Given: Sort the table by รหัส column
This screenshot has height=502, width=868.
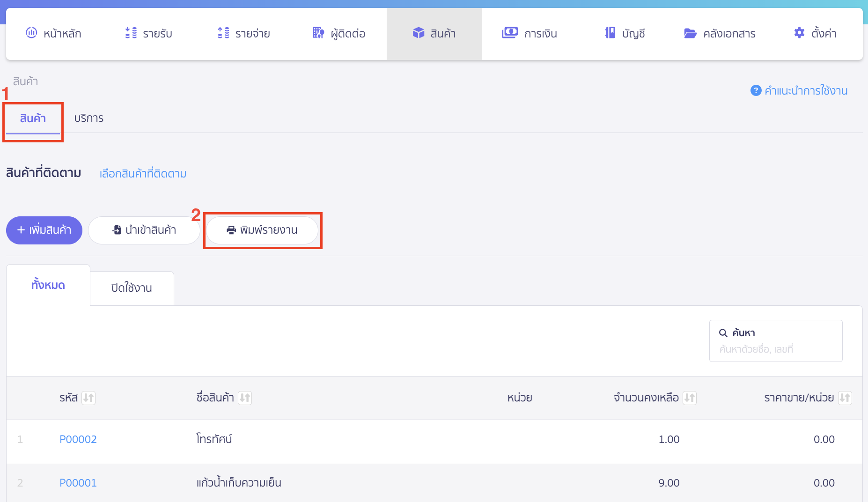Looking at the screenshot, I should click(x=88, y=398).
